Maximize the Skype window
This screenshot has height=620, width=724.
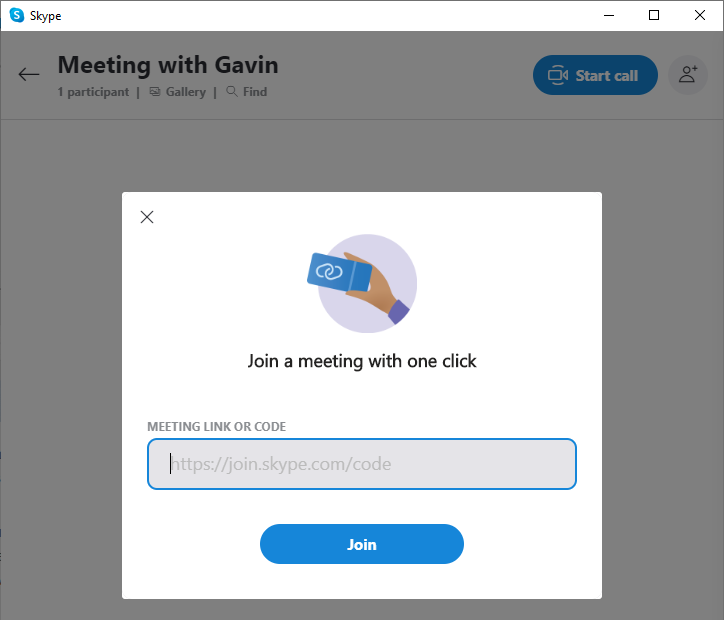[x=654, y=15]
